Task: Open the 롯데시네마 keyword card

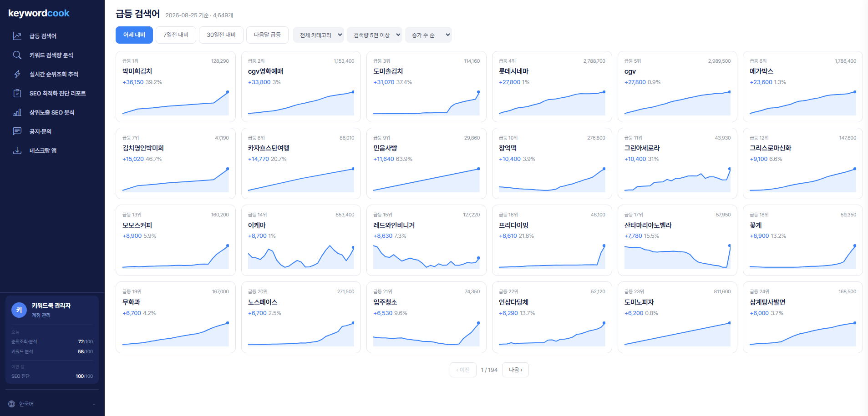Action: [552, 87]
